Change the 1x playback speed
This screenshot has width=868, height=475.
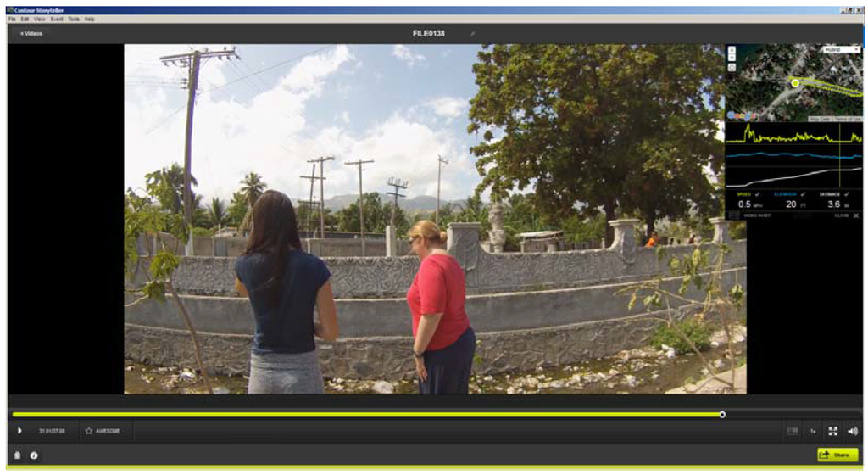[813, 431]
